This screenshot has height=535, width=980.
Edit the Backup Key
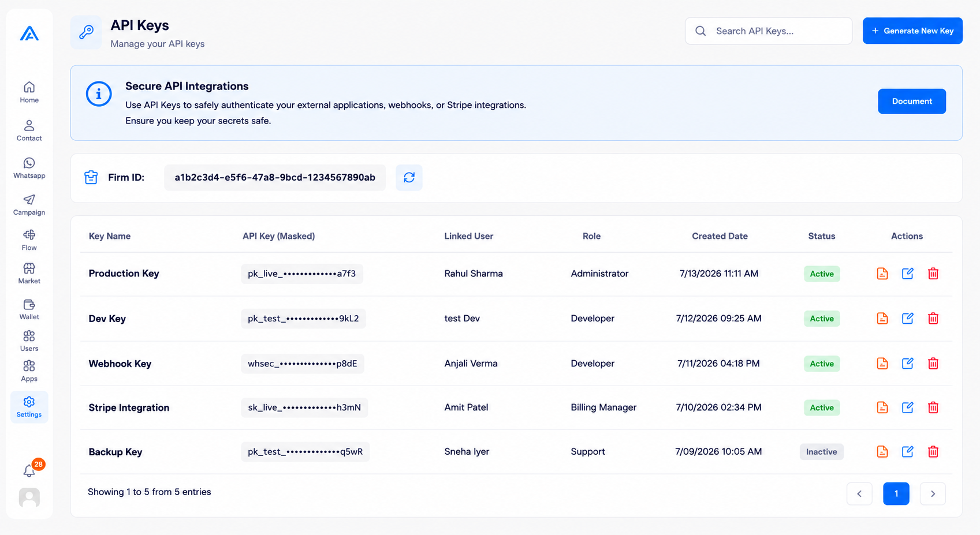(x=907, y=451)
